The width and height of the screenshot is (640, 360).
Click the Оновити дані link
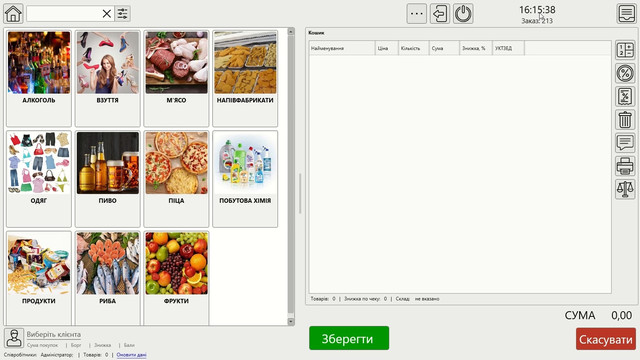131,355
